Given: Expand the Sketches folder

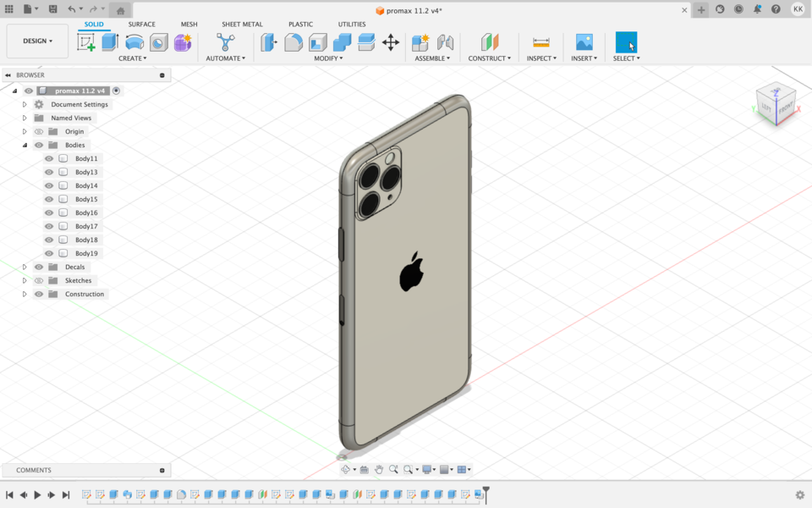Looking at the screenshot, I should coord(25,280).
